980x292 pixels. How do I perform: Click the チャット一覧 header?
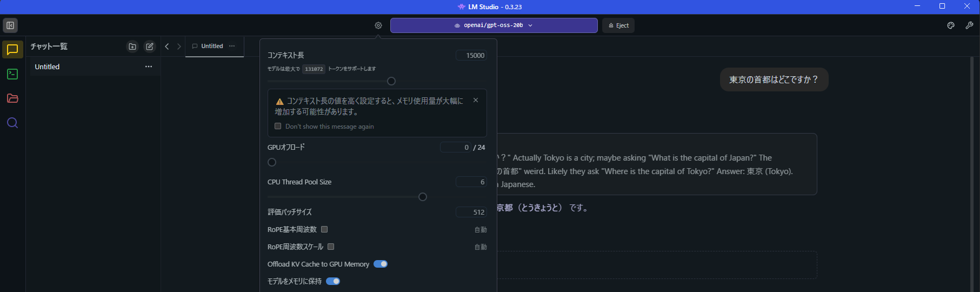49,47
